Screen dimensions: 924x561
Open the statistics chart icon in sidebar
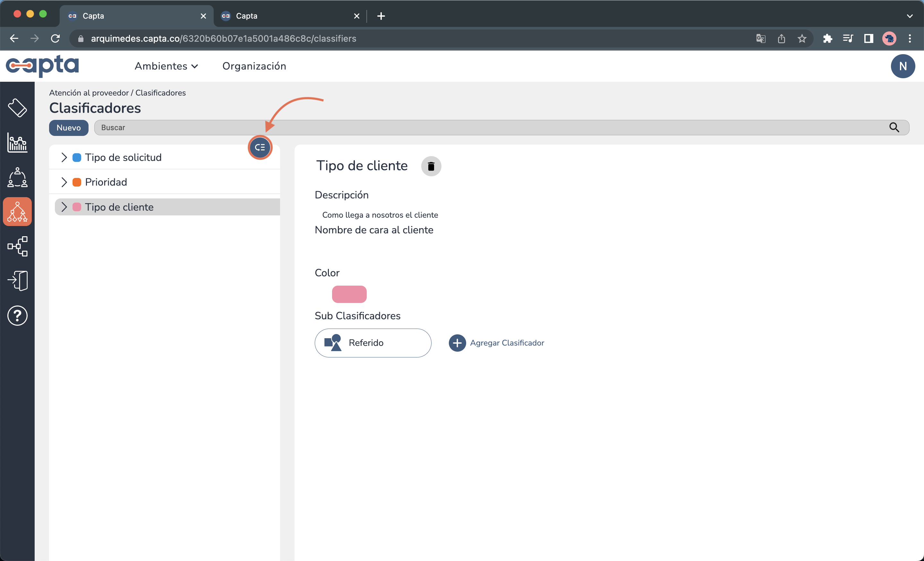pyautogui.click(x=17, y=143)
